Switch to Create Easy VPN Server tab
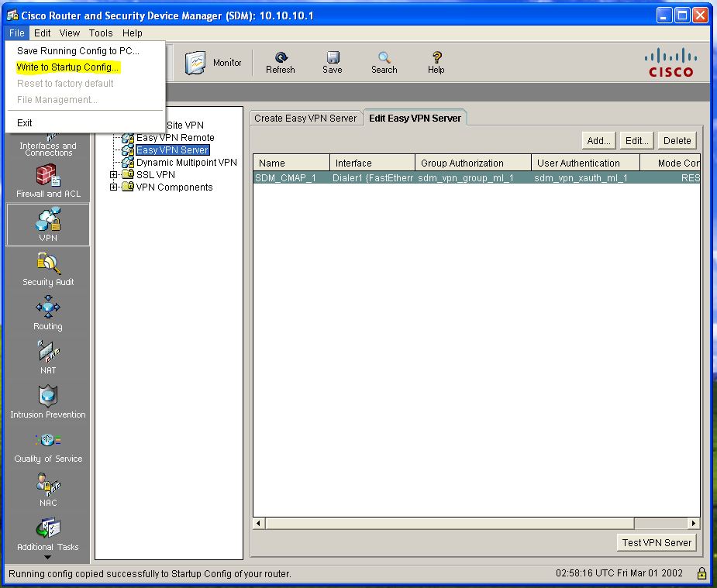Viewport: 717px width, 588px height. point(305,119)
